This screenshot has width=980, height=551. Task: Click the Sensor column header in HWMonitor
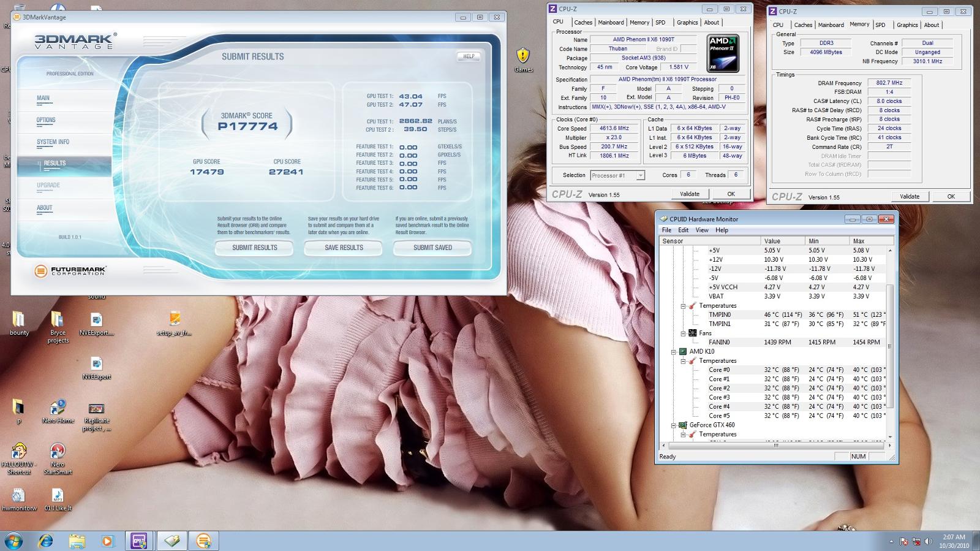click(709, 241)
